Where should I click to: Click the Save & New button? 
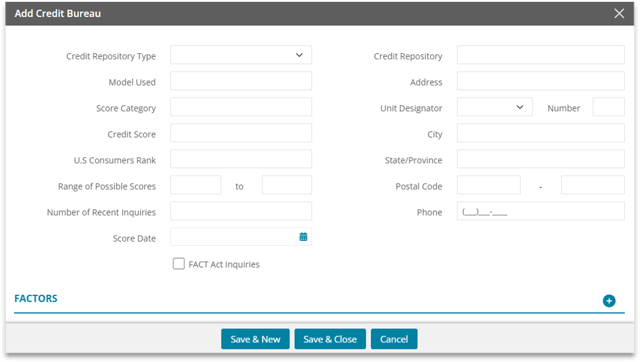tap(256, 339)
